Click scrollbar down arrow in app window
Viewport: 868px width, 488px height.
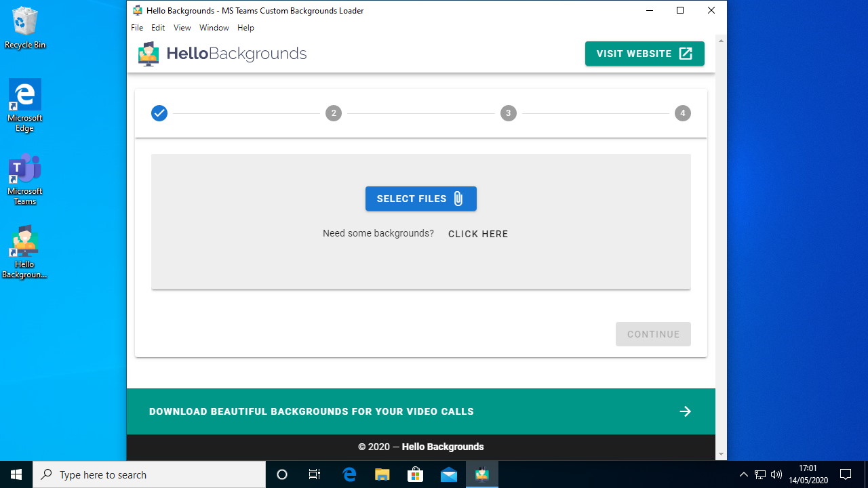[x=721, y=454]
